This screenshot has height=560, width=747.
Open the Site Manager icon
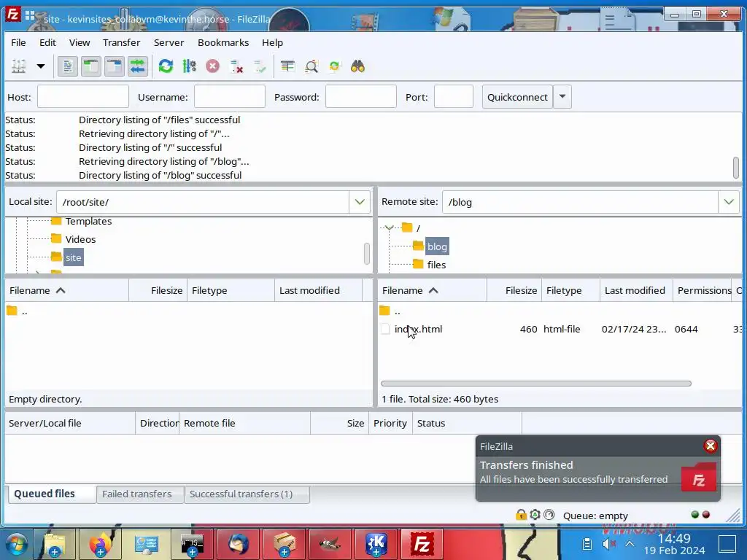(x=18, y=66)
